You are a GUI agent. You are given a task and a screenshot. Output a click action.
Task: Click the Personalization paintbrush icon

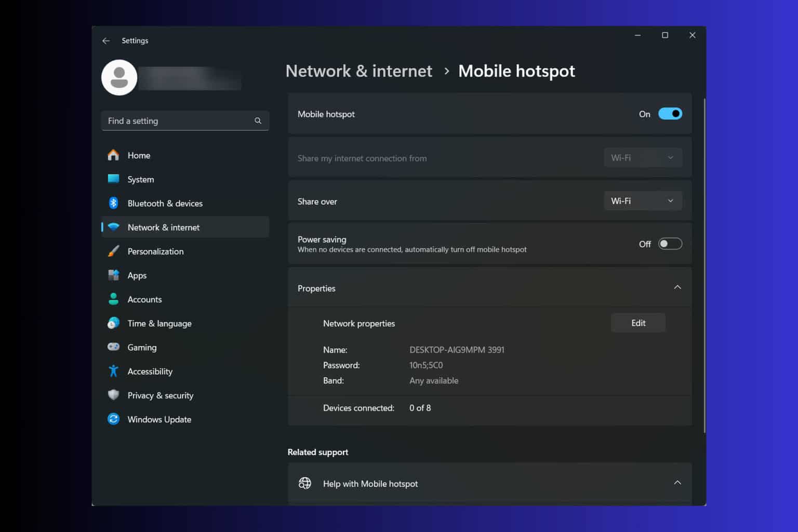(x=113, y=251)
